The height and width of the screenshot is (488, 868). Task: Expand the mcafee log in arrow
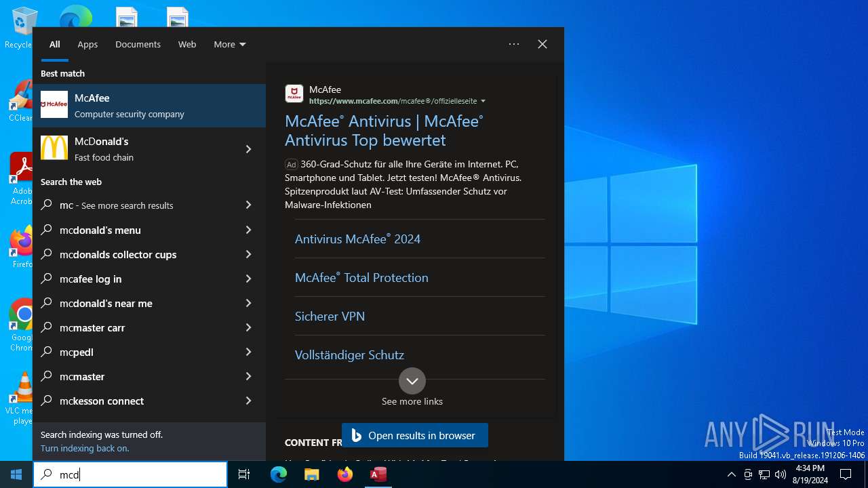coord(248,279)
